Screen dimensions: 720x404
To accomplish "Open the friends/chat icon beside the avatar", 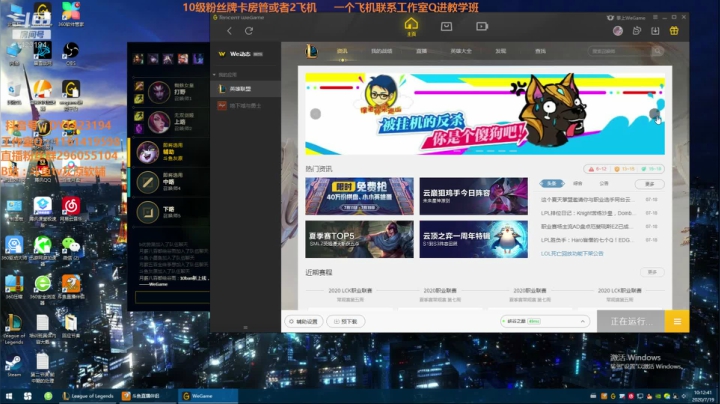I will [637, 31].
